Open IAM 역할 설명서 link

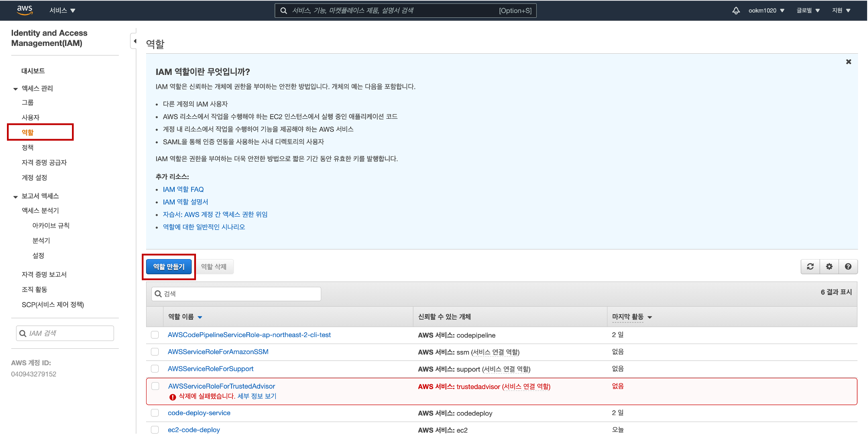(186, 202)
